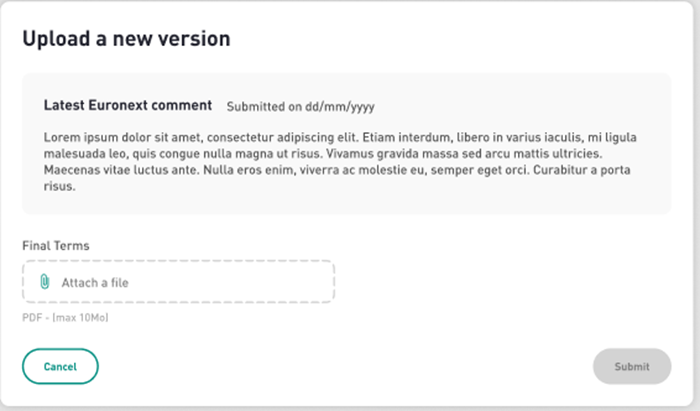
Task: Click the 'Attach a file' placeholder text
Action: pos(95,282)
